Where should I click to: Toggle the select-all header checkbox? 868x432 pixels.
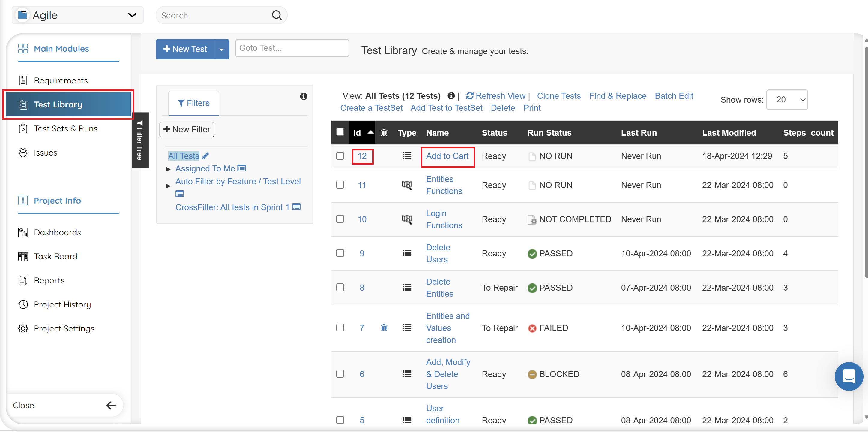point(340,132)
